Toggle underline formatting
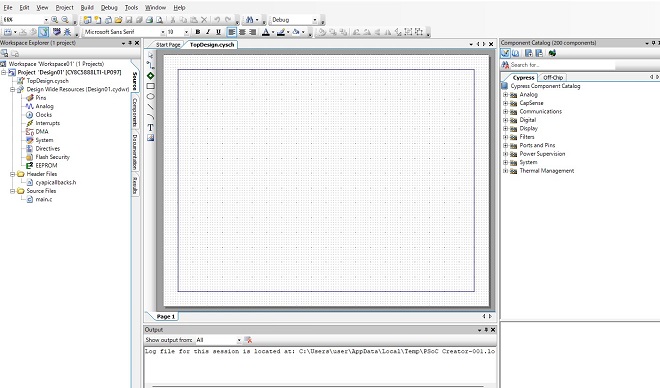Viewport: 660px width, 388px height. click(x=218, y=32)
